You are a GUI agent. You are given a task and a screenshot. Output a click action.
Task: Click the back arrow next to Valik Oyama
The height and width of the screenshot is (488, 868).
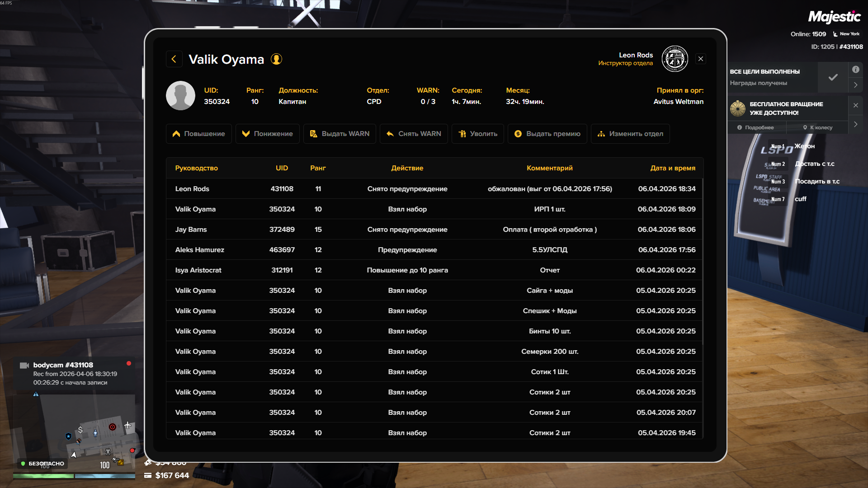(x=174, y=59)
